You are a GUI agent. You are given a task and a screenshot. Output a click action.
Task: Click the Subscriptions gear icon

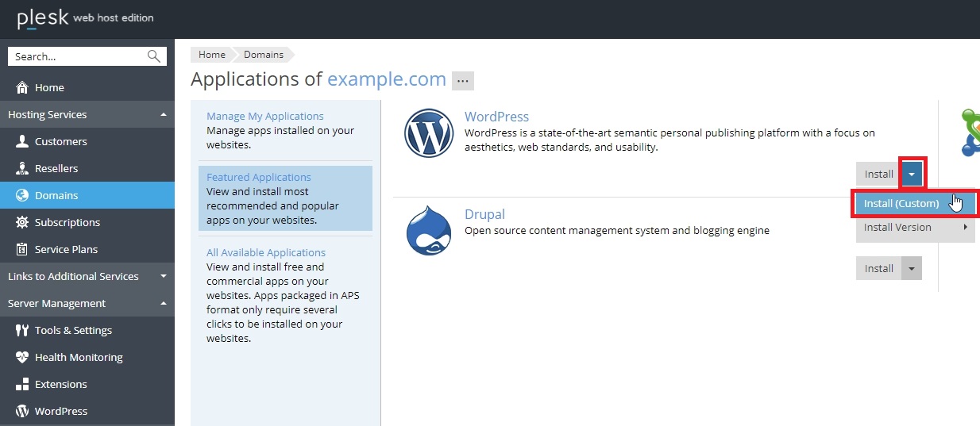pos(22,222)
